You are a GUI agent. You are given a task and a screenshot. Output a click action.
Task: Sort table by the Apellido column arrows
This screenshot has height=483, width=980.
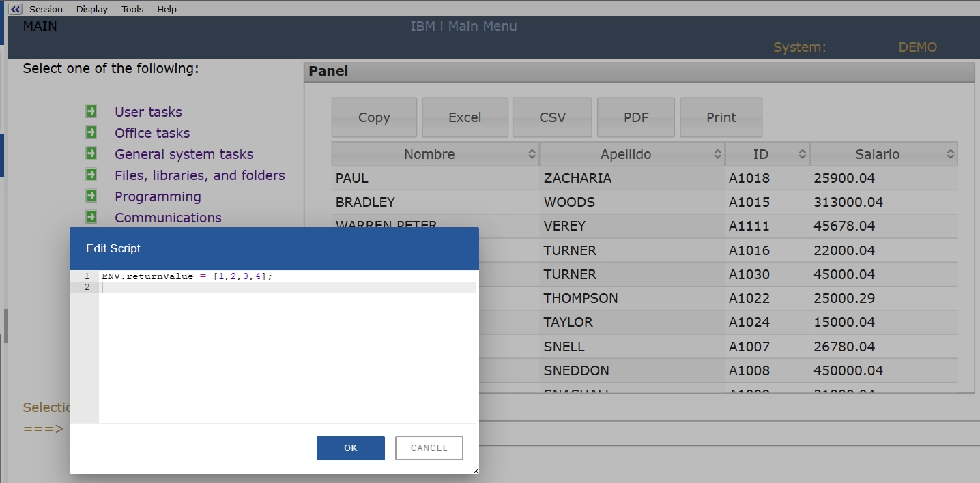point(717,154)
